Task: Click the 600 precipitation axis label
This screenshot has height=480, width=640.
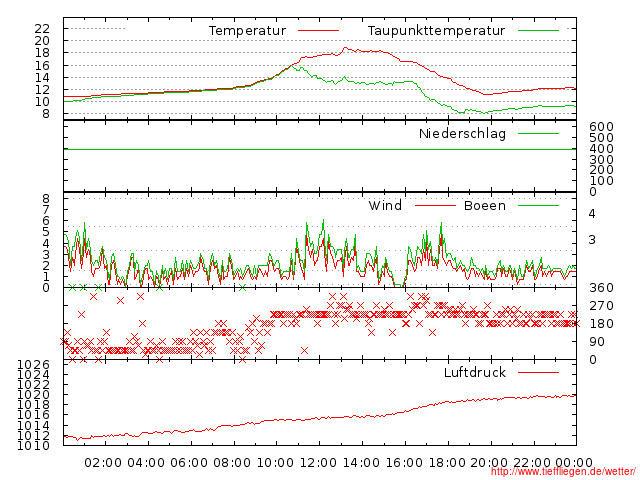Action: 601,127
